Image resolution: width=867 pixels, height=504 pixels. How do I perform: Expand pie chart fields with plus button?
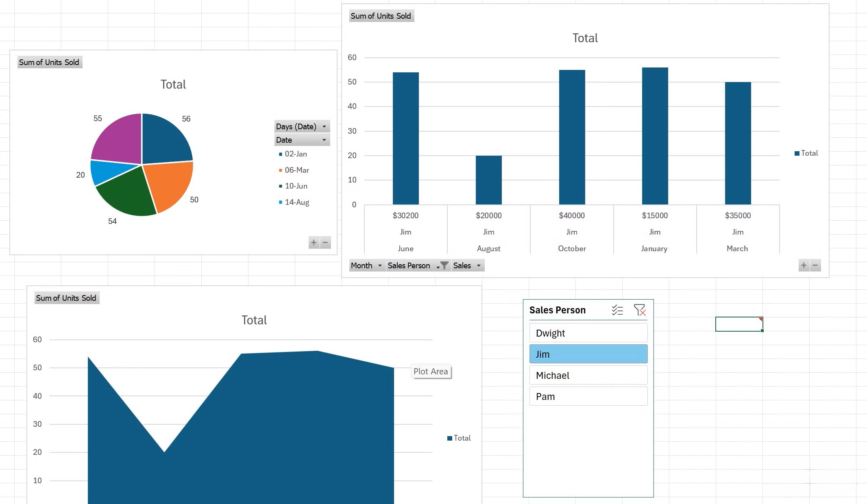pyautogui.click(x=314, y=243)
